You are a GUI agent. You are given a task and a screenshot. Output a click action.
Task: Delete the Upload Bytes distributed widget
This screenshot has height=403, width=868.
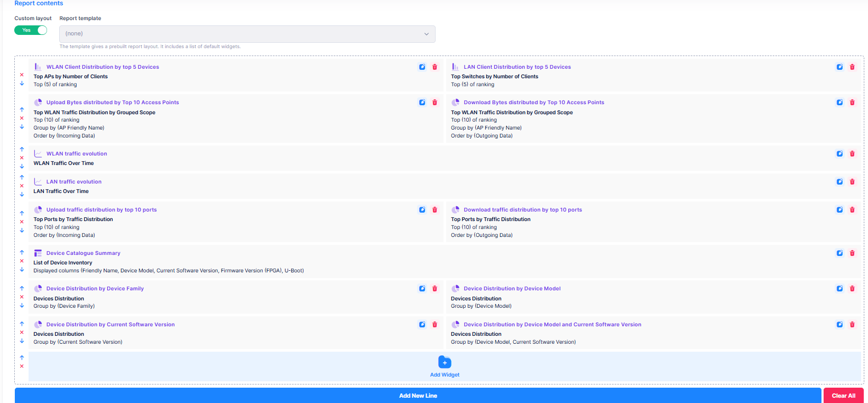[435, 103]
